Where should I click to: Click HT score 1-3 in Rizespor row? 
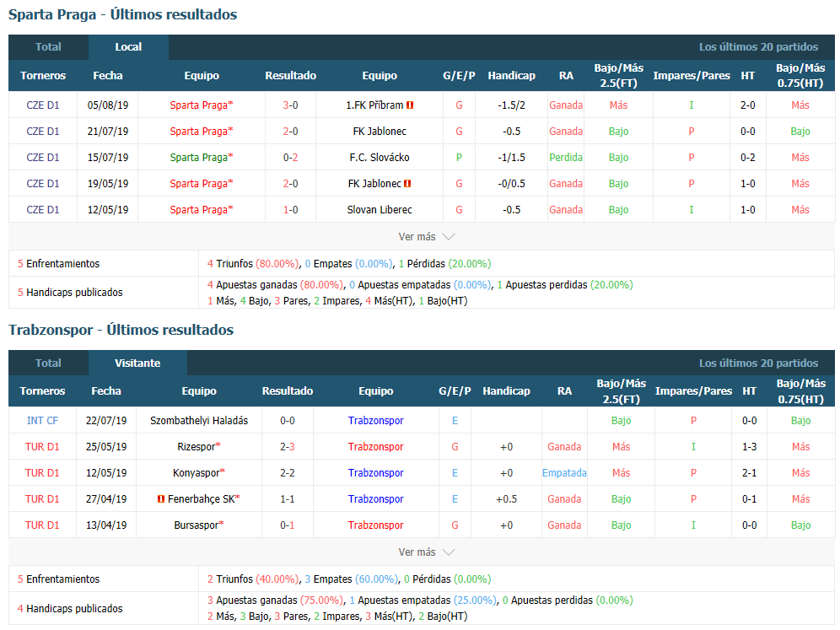749,447
